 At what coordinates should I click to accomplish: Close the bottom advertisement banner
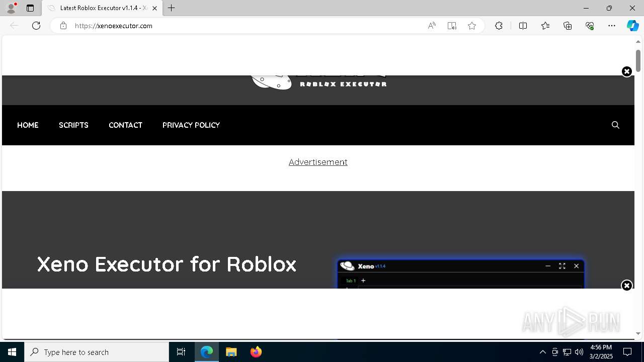(626, 286)
